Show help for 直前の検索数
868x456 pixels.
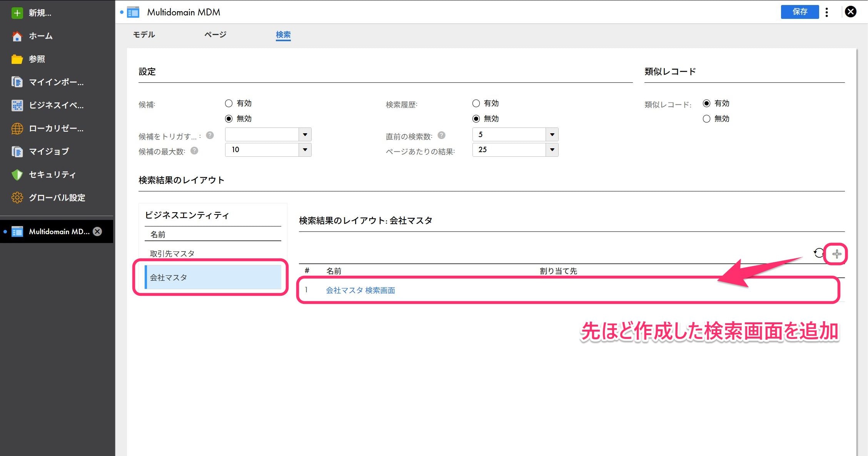pos(441,136)
